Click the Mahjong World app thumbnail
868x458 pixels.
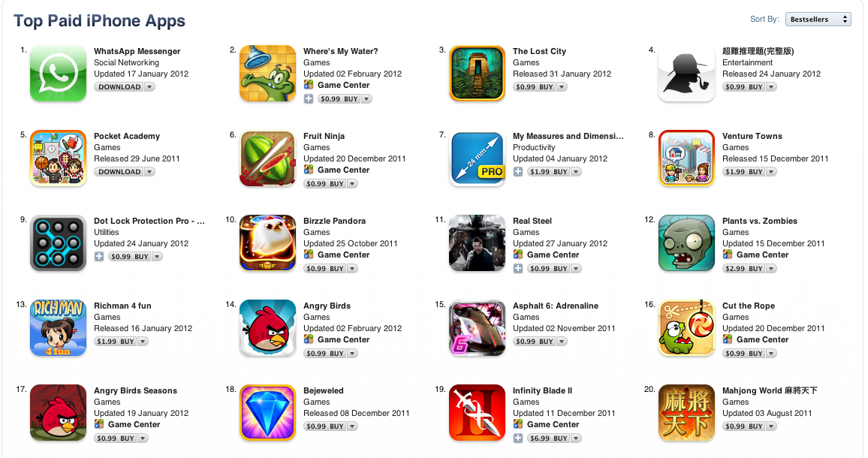point(686,413)
